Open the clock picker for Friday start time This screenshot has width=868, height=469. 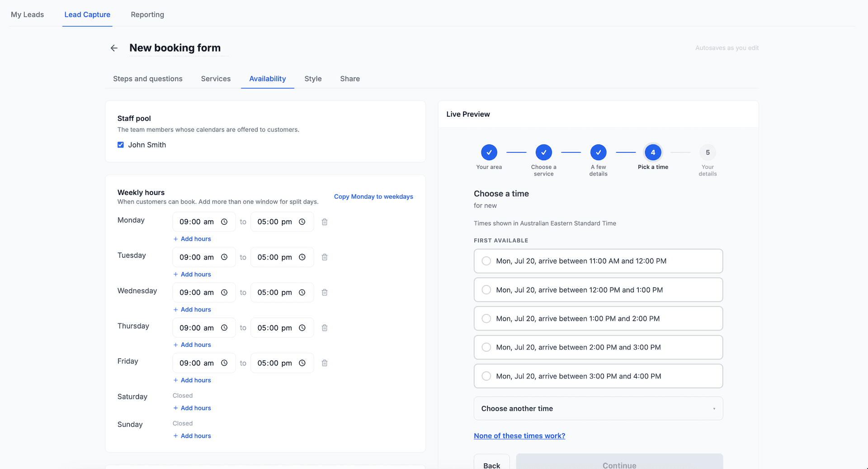(x=224, y=363)
